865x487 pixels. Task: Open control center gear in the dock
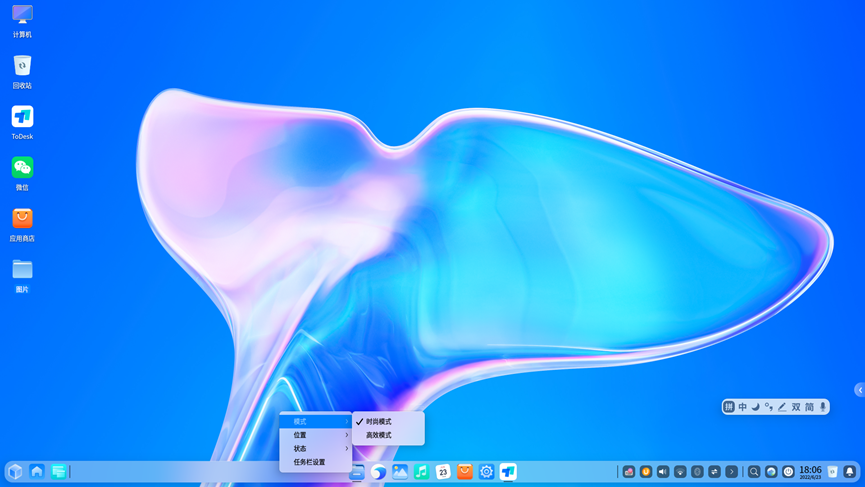(x=487, y=472)
